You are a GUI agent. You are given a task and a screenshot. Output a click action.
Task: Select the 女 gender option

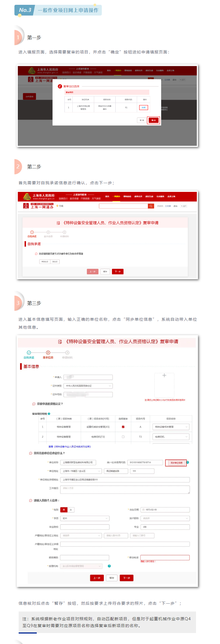71,510
